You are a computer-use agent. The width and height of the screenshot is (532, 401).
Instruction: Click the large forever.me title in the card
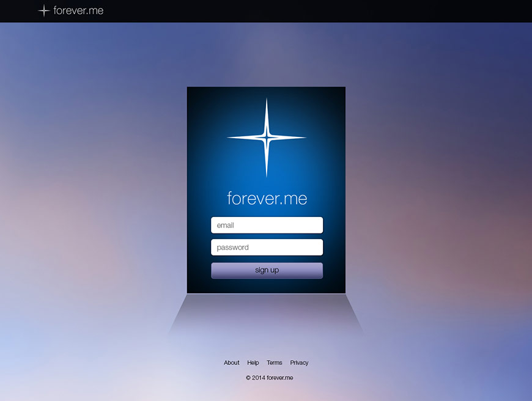tap(267, 198)
